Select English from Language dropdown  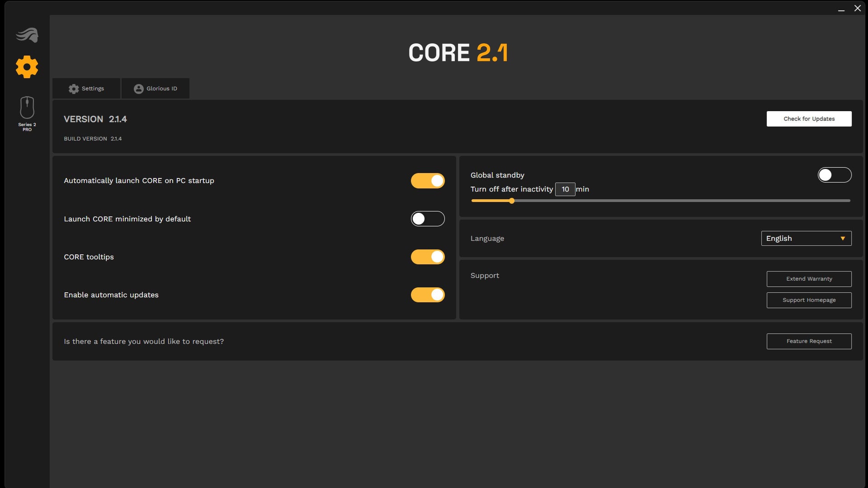tap(806, 238)
